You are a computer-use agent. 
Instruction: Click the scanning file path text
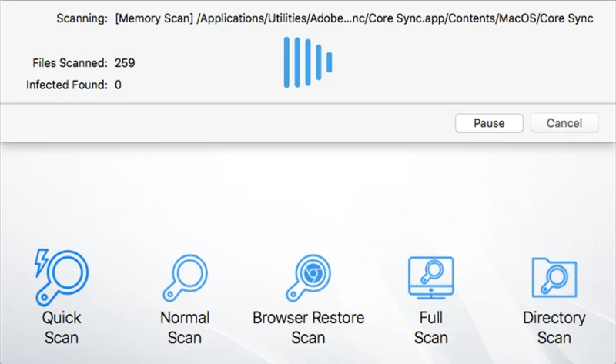(x=354, y=18)
